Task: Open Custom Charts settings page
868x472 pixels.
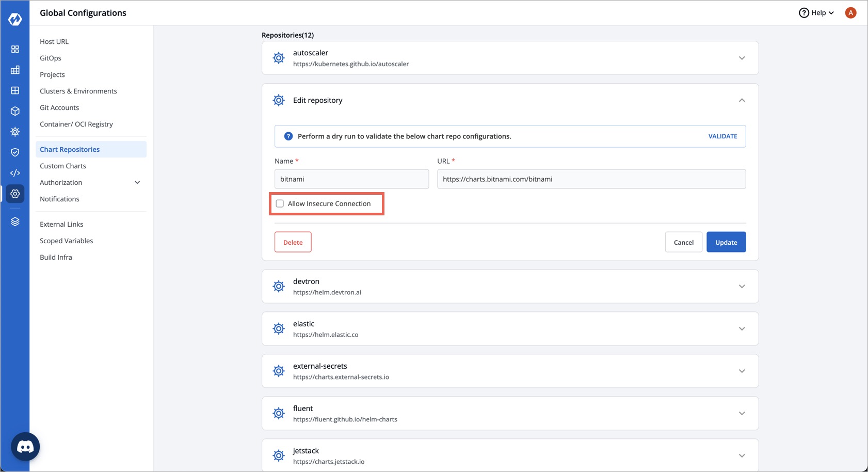Action: 63,166
